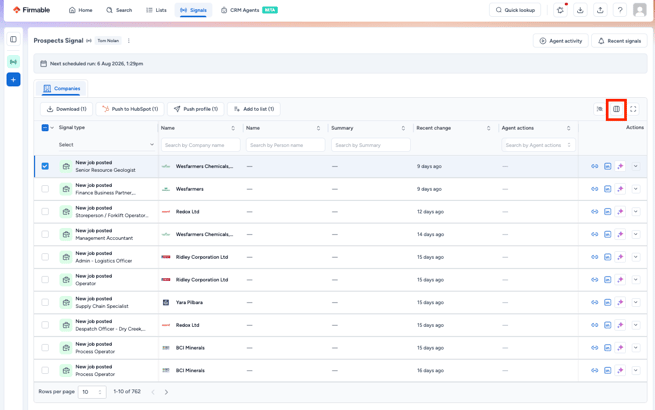Expand actions chevron for Senior Resource Geologist row
This screenshot has width=655, height=410.
coord(636,166)
